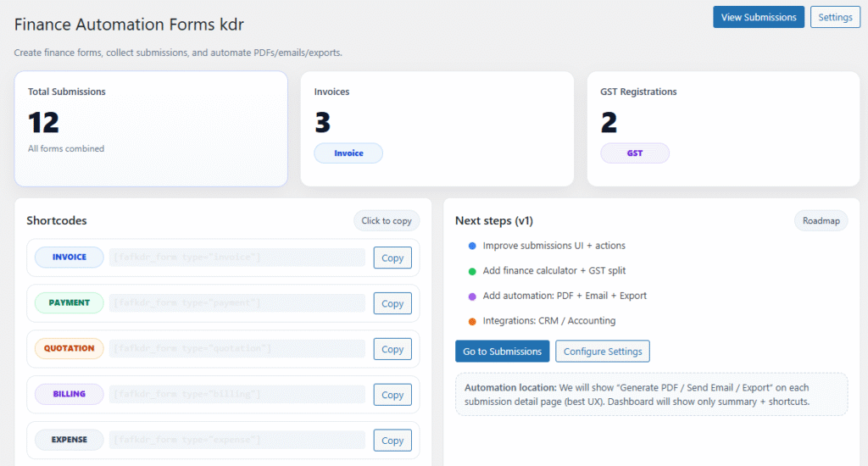This screenshot has height=466, width=868.
Task: Click the Roadmap pill badge
Action: [x=821, y=220]
